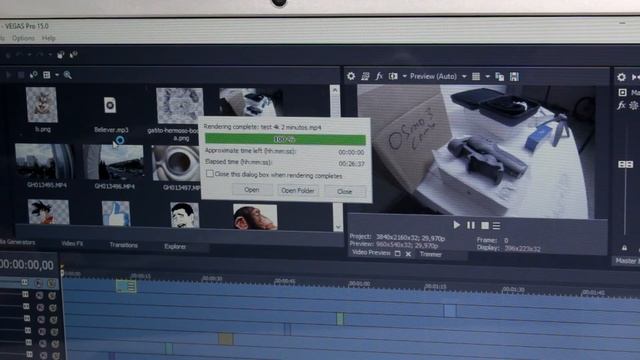Image resolution: width=640 pixels, height=360 pixels.
Task: Select the Master Bus tab
Action: pyautogui.click(x=628, y=260)
